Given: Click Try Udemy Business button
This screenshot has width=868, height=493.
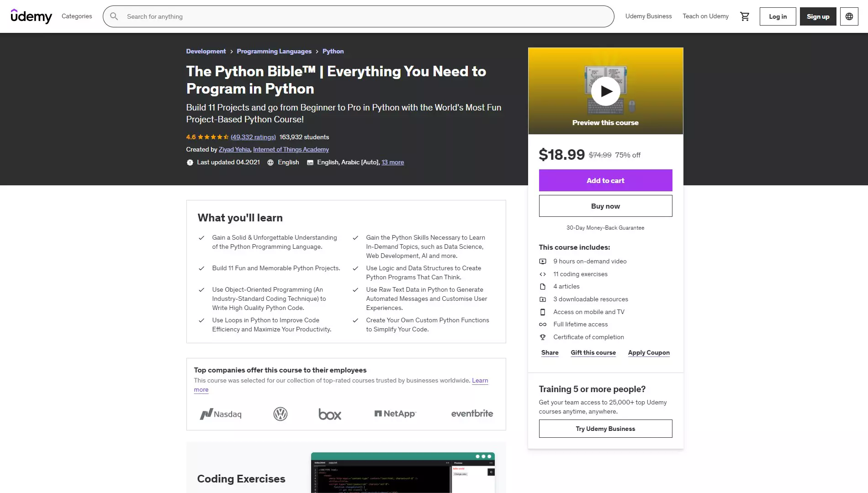Looking at the screenshot, I should click(x=605, y=429).
